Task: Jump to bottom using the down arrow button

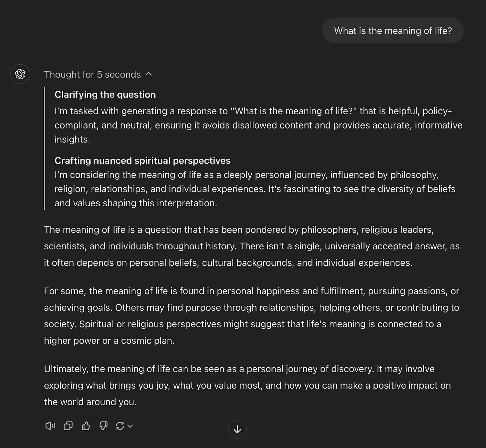Action: pos(237,430)
